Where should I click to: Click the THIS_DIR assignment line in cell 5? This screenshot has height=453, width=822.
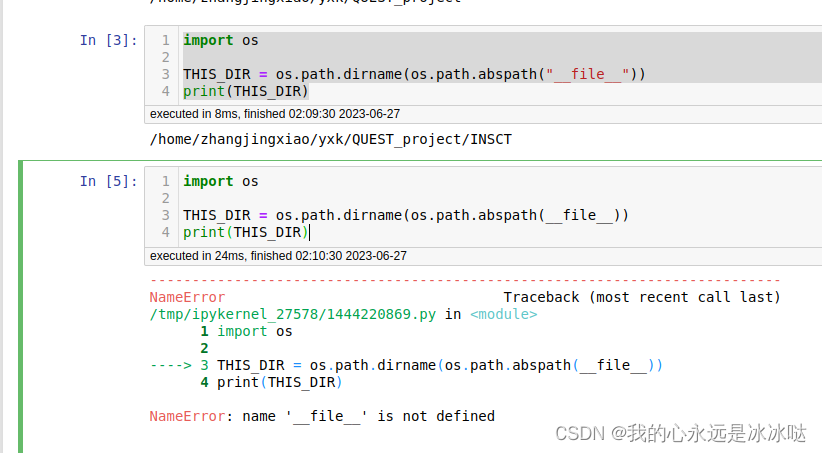(406, 215)
